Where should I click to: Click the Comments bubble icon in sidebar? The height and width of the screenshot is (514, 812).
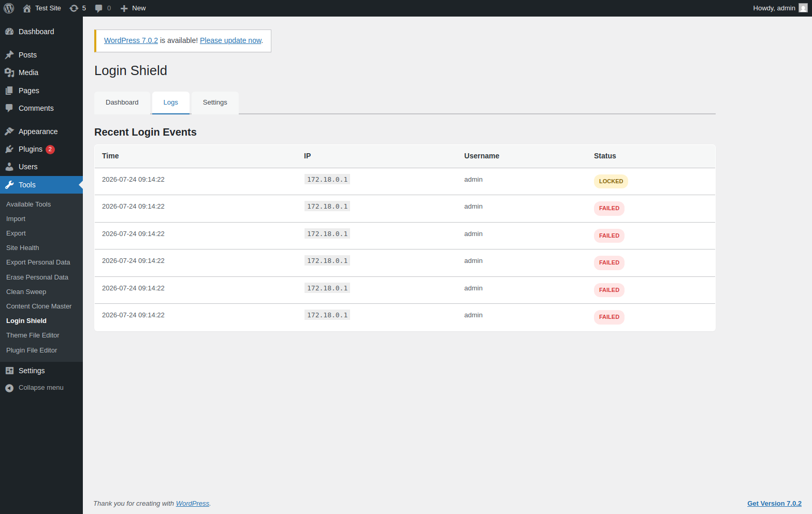click(x=9, y=108)
